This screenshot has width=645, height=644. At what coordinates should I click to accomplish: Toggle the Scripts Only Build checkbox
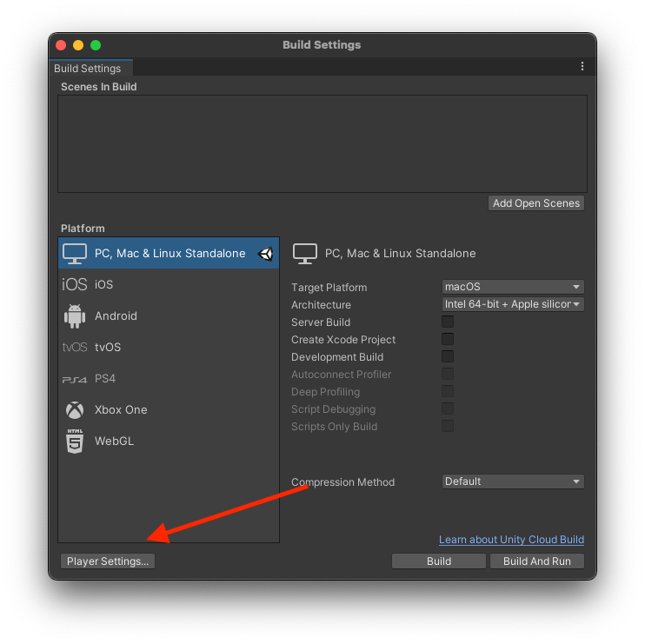coord(448,426)
